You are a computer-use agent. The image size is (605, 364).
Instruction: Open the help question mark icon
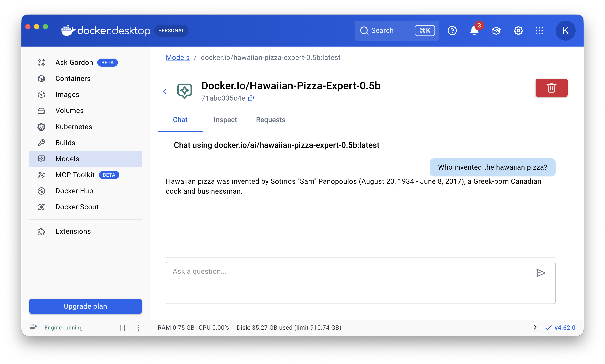(452, 31)
